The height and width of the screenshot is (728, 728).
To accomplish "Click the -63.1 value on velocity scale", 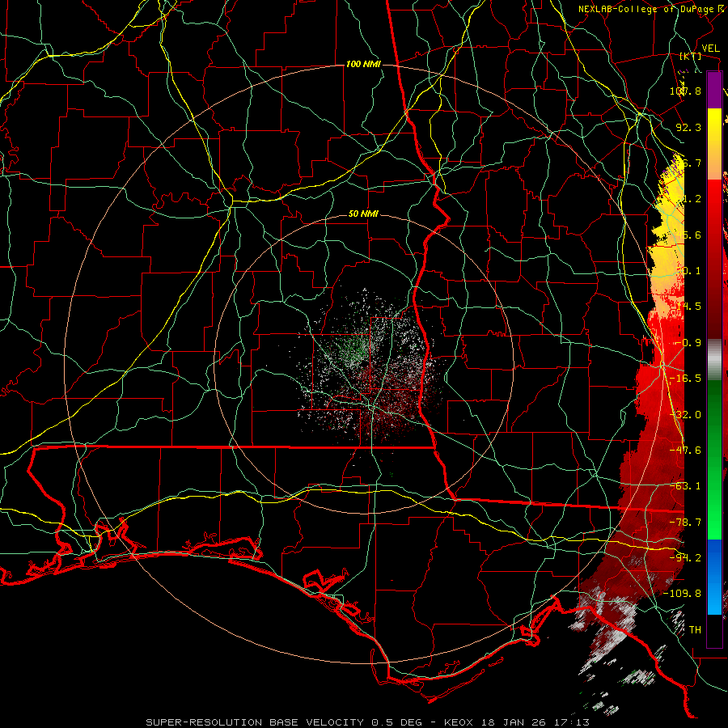I will click(686, 486).
